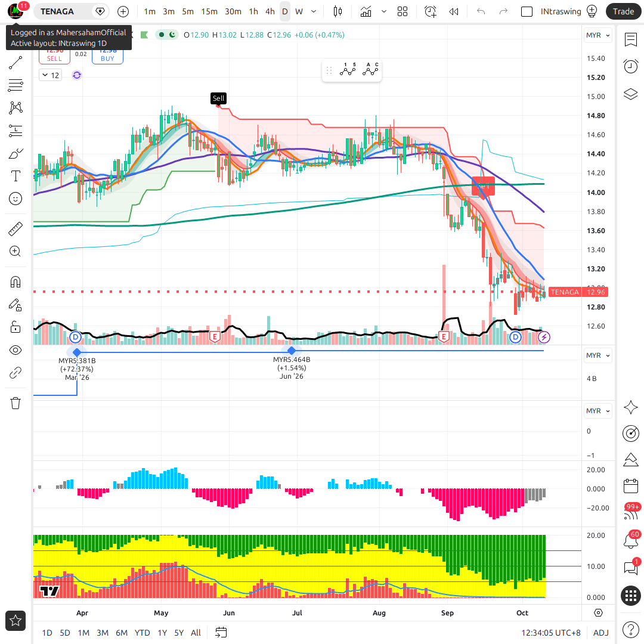
Task: Undo the last chart action
Action: [x=481, y=11]
